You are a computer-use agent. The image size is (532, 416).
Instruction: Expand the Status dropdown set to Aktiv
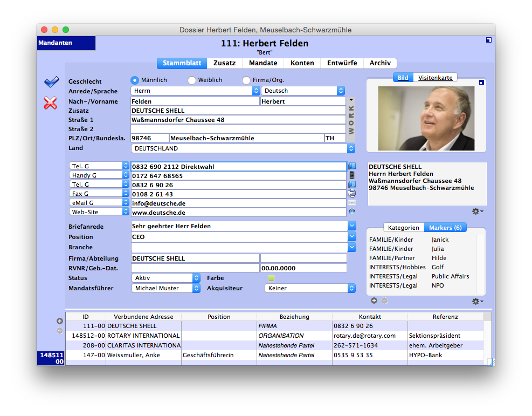tap(197, 278)
